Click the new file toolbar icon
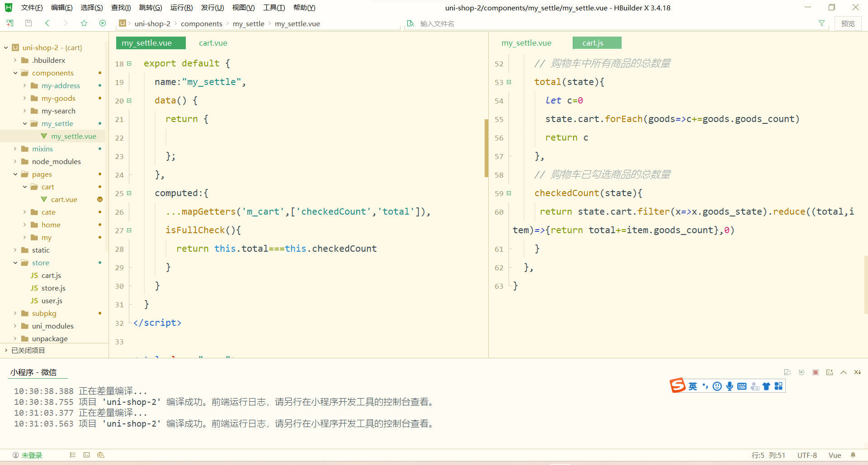Viewport: 868px width, 465px height. [x=10, y=23]
